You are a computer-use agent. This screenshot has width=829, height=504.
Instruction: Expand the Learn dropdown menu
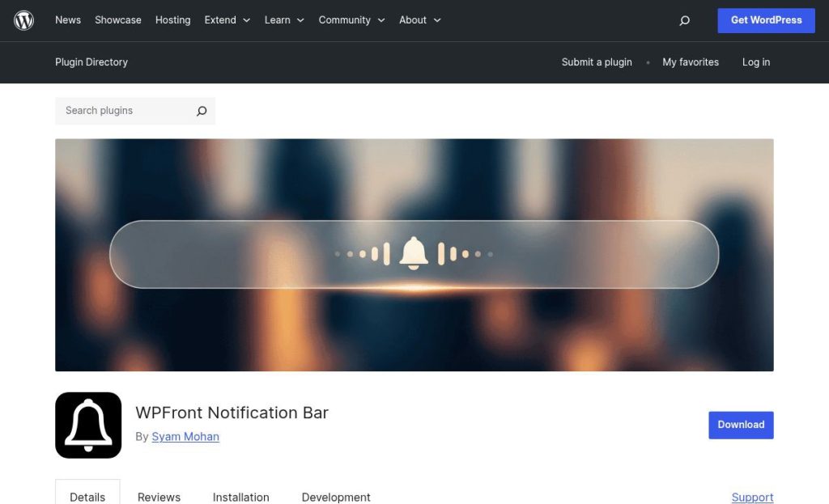(284, 20)
